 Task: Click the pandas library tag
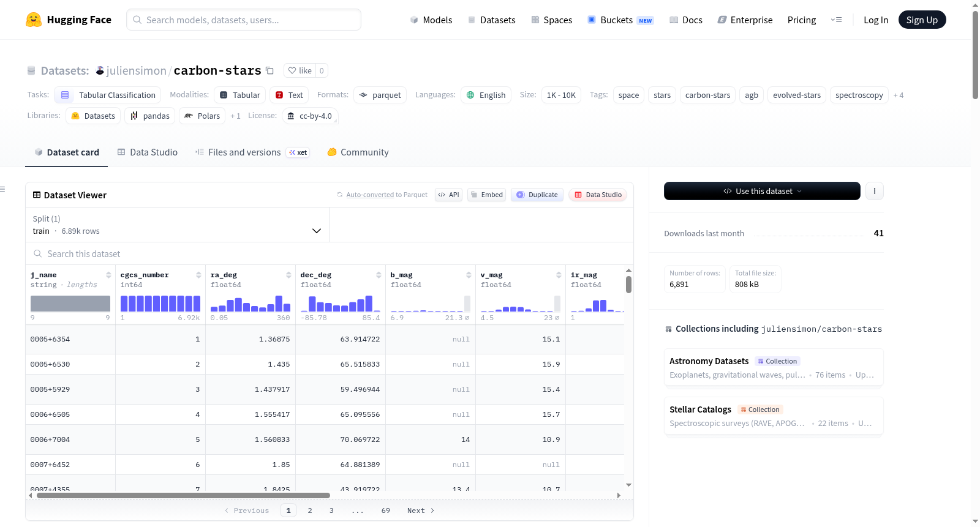[149, 116]
